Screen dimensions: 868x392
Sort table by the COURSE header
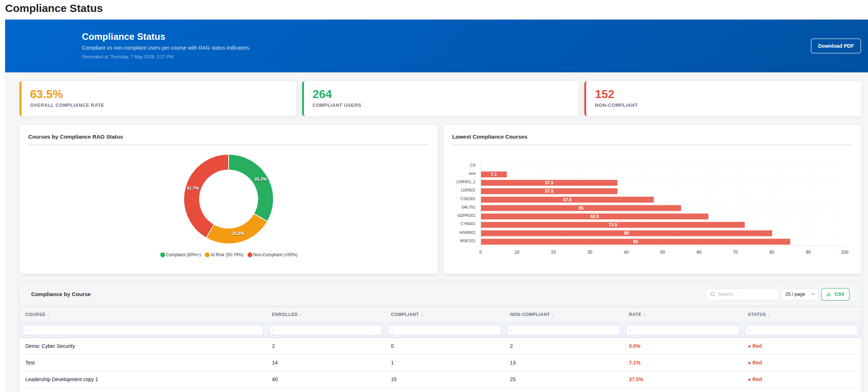pyautogui.click(x=35, y=315)
